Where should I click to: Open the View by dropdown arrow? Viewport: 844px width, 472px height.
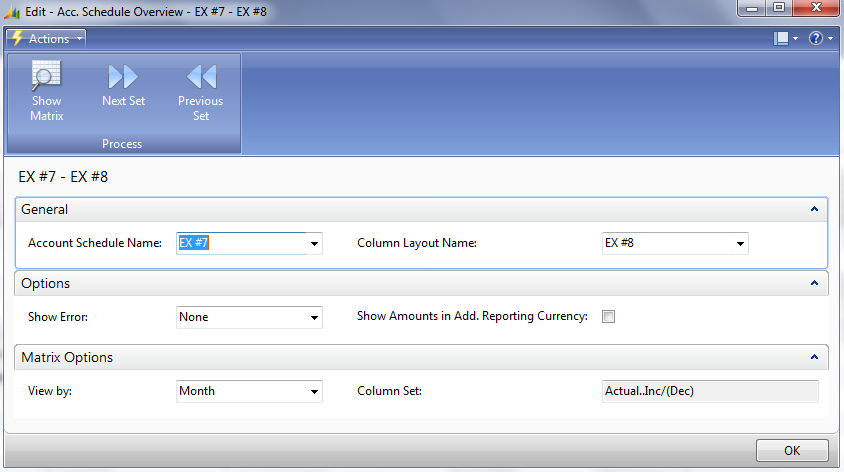pos(314,392)
